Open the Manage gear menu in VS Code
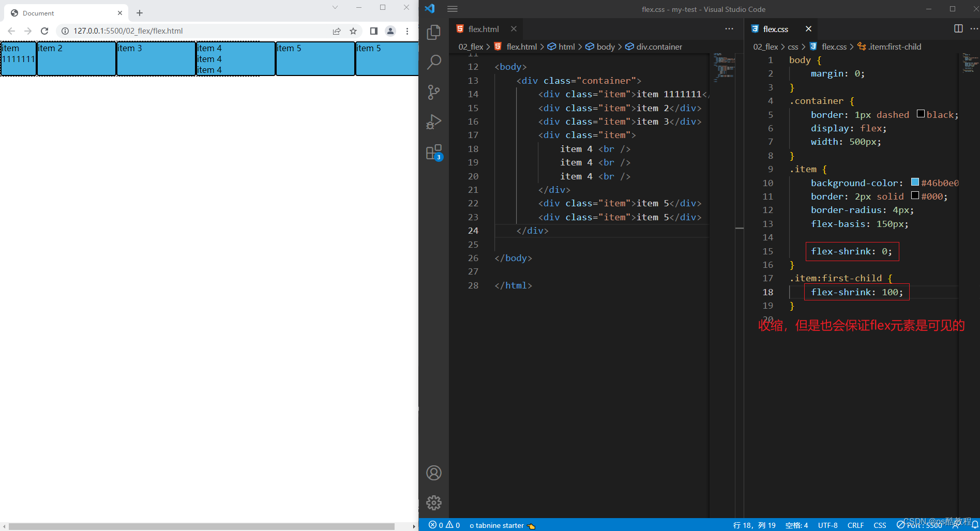Viewport: 980px width, 531px height. 434,503
